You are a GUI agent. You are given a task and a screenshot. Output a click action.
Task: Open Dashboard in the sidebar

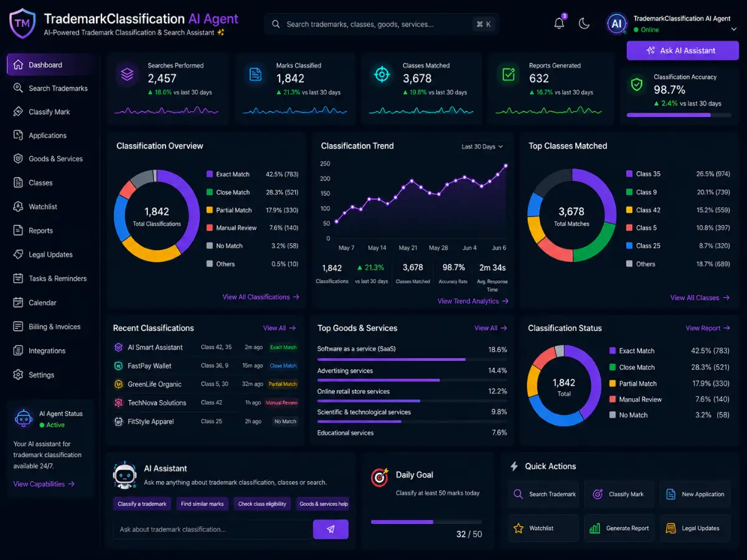click(50, 65)
